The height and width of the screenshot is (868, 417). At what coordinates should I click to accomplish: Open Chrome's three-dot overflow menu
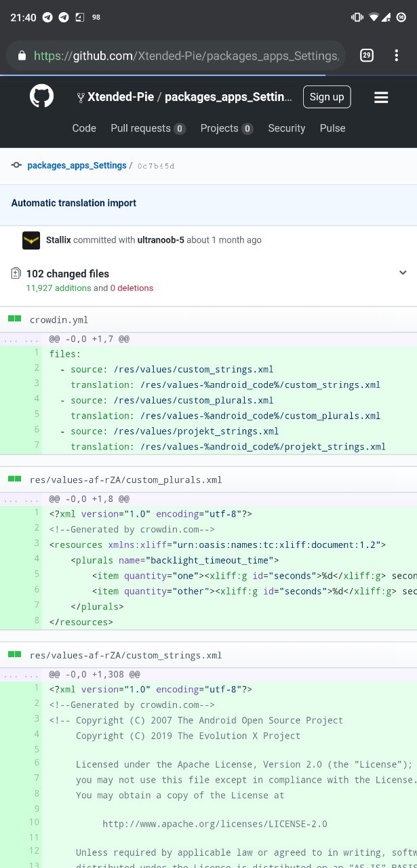tap(396, 56)
